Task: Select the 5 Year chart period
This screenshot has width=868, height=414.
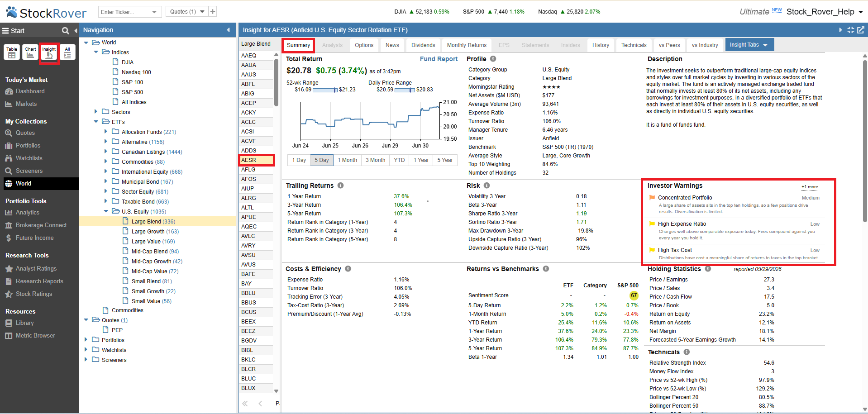Action: point(445,160)
